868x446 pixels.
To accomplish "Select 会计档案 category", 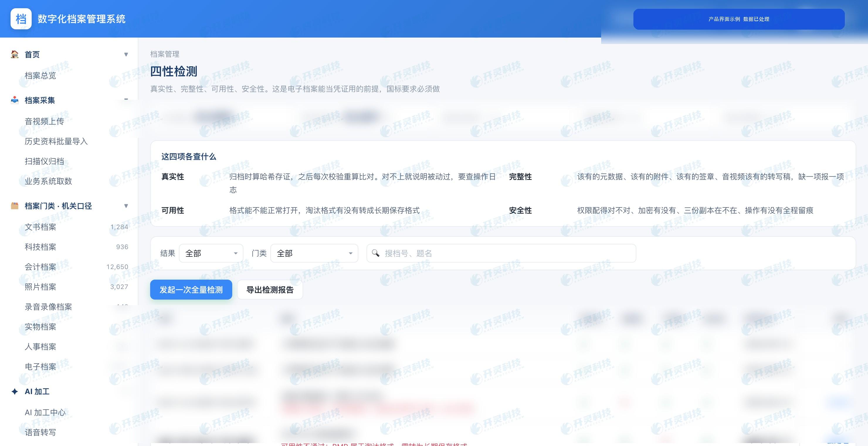I will pos(40,267).
